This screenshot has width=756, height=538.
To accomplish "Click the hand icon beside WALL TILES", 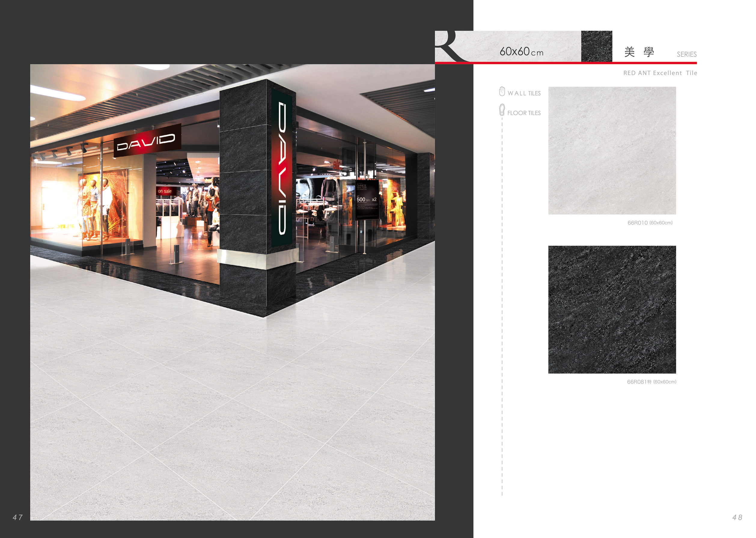I will pos(502,91).
